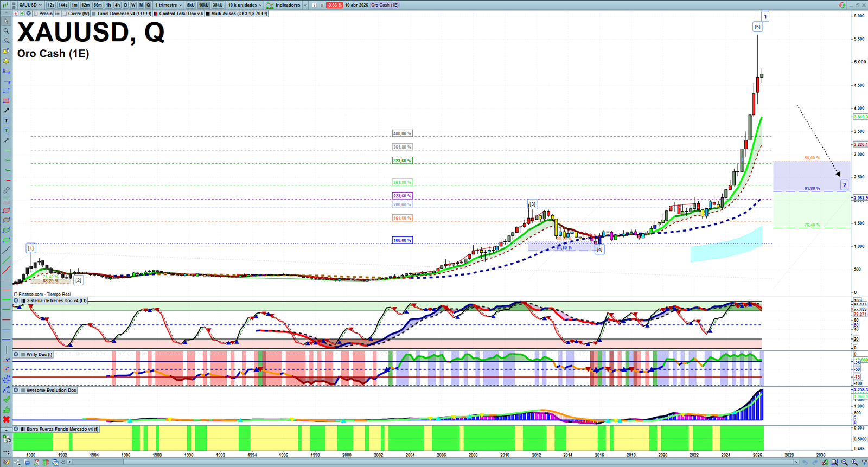Click the 35kU units button
868x467 pixels.
click(218, 5)
